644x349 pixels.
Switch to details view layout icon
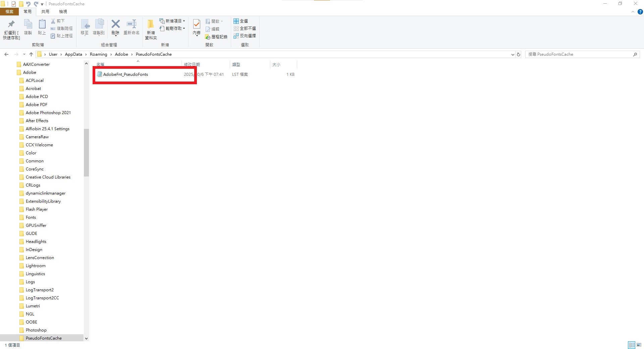(x=632, y=345)
